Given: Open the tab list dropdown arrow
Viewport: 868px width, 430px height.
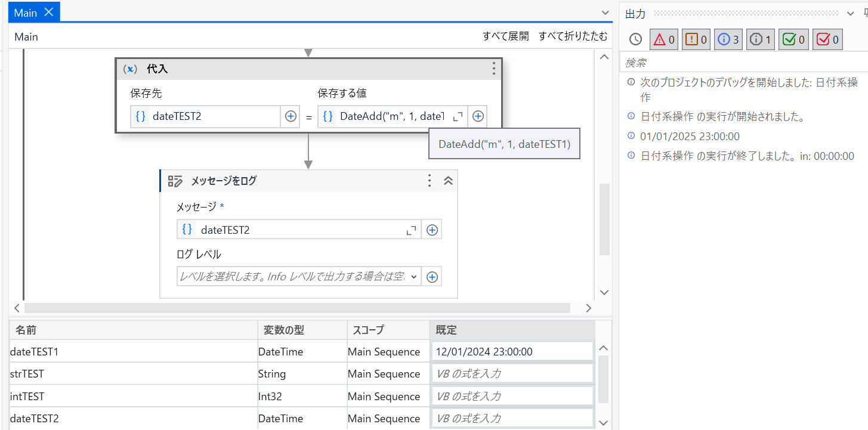Looking at the screenshot, I should [x=606, y=13].
